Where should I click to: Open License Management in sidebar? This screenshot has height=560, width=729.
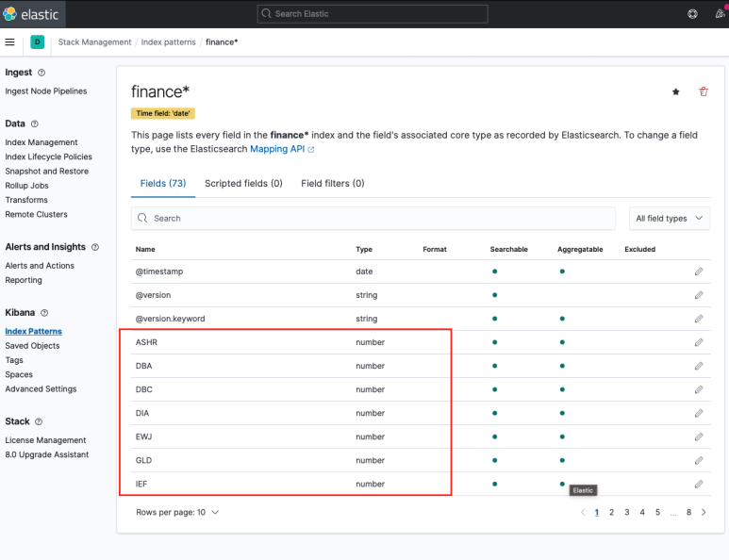click(x=45, y=440)
